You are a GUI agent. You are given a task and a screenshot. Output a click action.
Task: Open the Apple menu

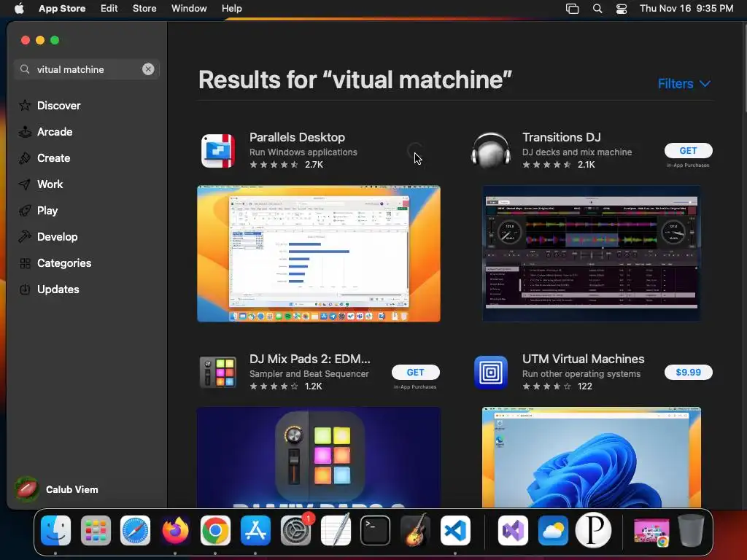19,8
